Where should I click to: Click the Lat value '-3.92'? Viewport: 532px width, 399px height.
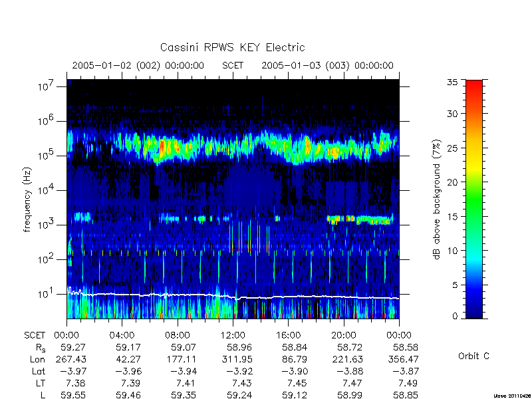point(239,371)
